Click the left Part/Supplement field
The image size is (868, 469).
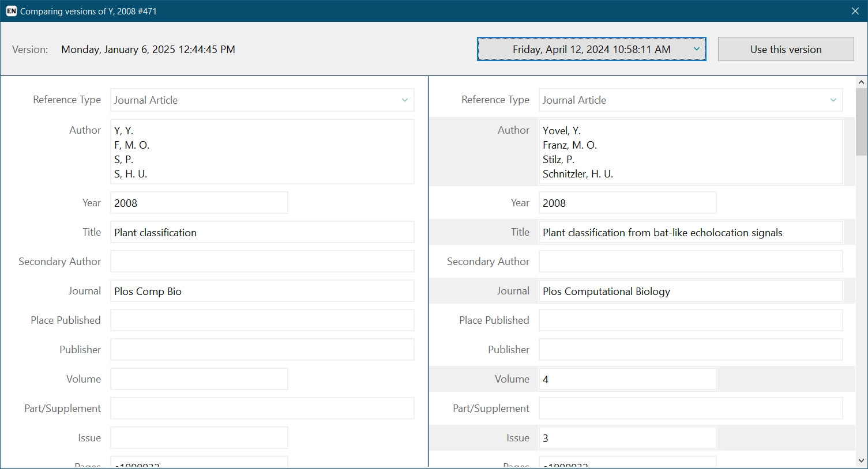point(262,409)
